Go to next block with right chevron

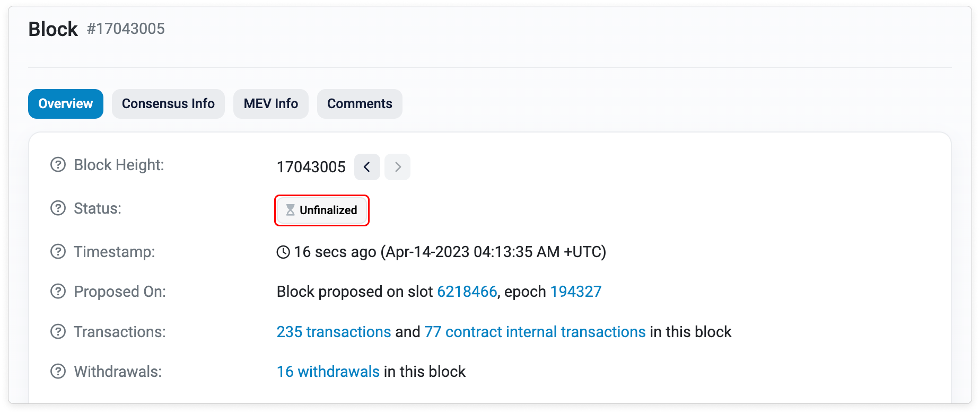[x=397, y=167]
